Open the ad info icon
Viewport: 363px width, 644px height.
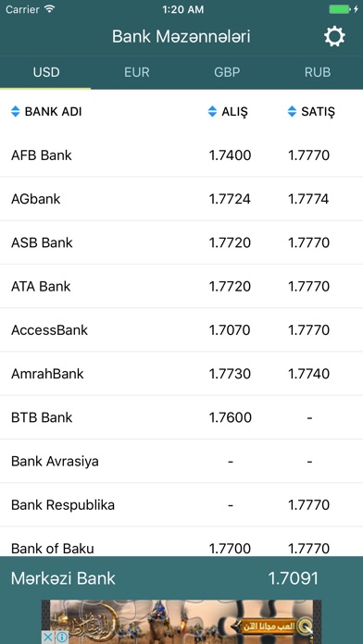[x=62, y=638]
